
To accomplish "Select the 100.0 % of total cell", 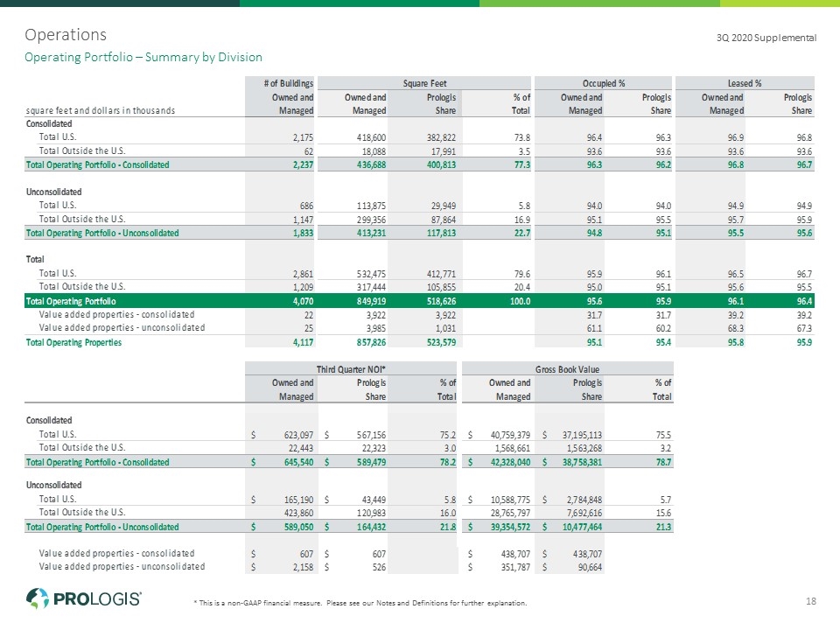I will tap(520, 302).
